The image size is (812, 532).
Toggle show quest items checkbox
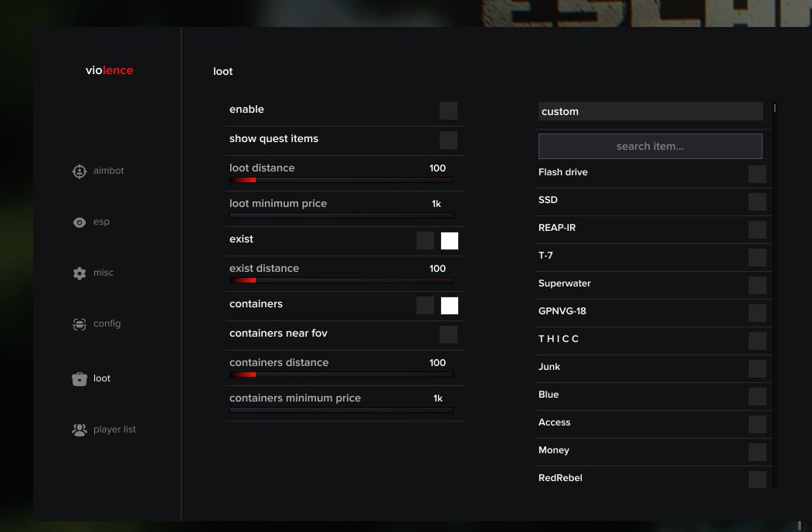448,140
